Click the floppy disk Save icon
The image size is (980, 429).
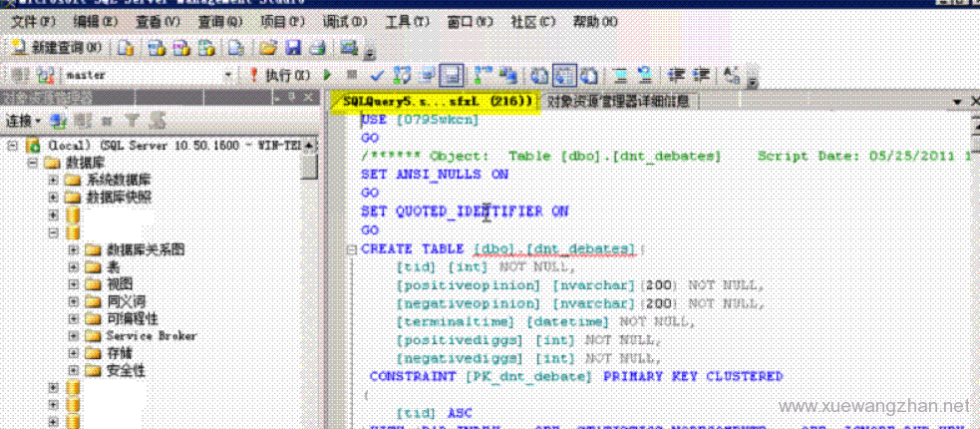293,47
